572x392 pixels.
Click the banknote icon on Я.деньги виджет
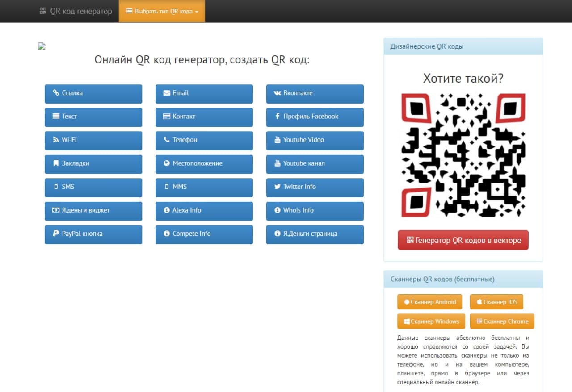[x=56, y=210]
